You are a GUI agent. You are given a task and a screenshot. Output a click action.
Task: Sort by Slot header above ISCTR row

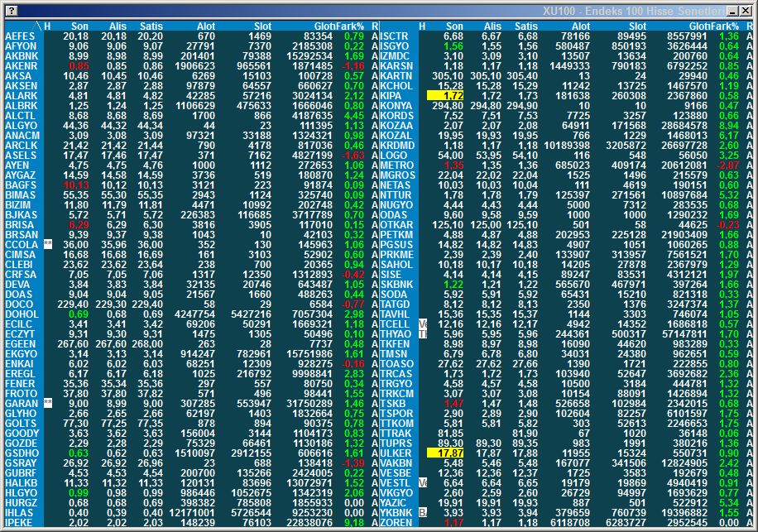(x=638, y=26)
